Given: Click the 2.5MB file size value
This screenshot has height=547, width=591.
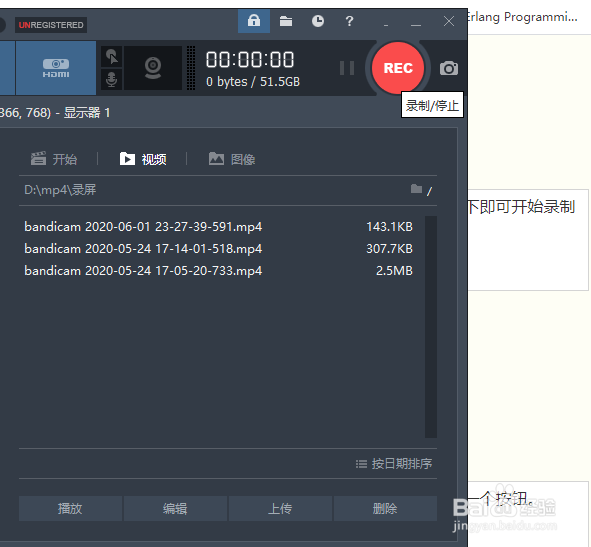Looking at the screenshot, I should 394,270.
